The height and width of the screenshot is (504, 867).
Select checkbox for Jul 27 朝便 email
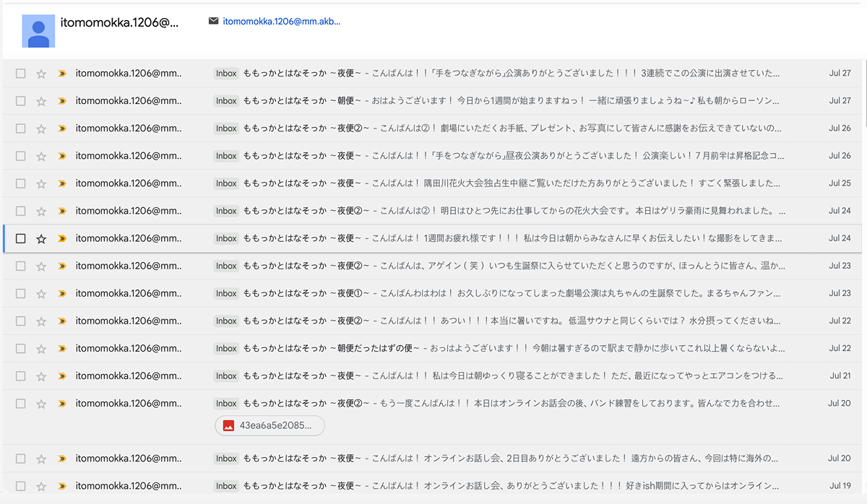[x=20, y=101]
